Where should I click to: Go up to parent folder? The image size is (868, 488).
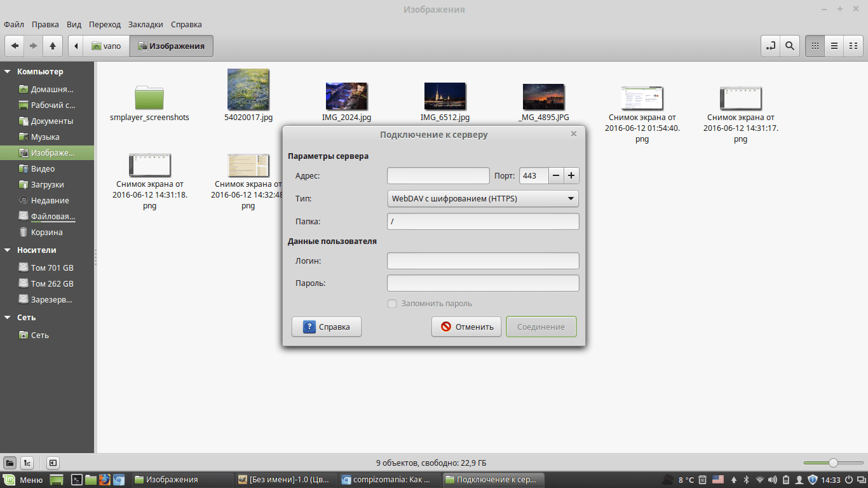tap(53, 46)
